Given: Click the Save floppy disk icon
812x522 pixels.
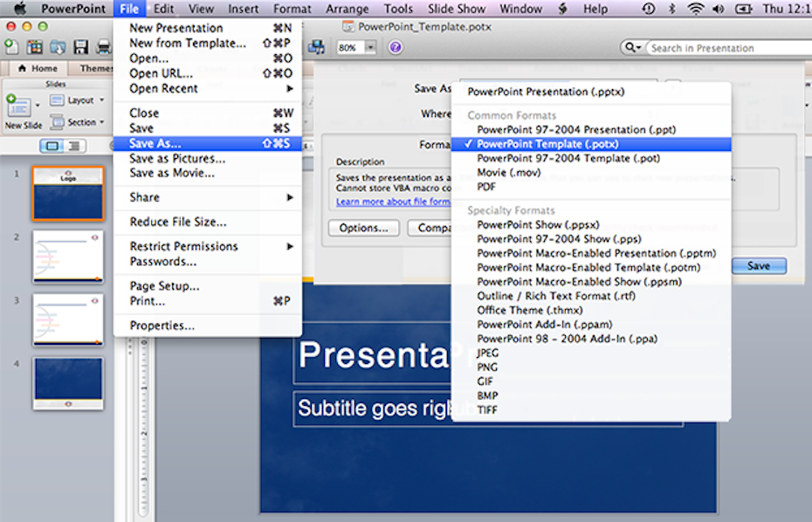Looking at the screenshot, I should 80,47.
